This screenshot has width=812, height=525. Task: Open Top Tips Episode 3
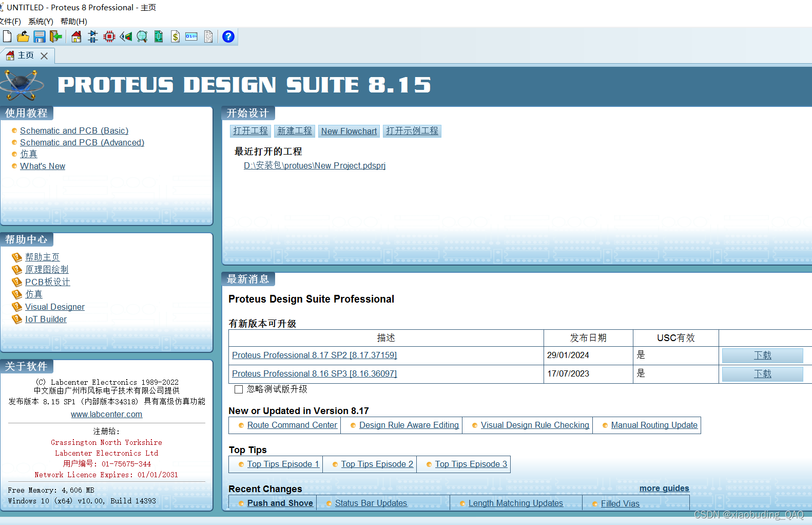tap(471, 464)
